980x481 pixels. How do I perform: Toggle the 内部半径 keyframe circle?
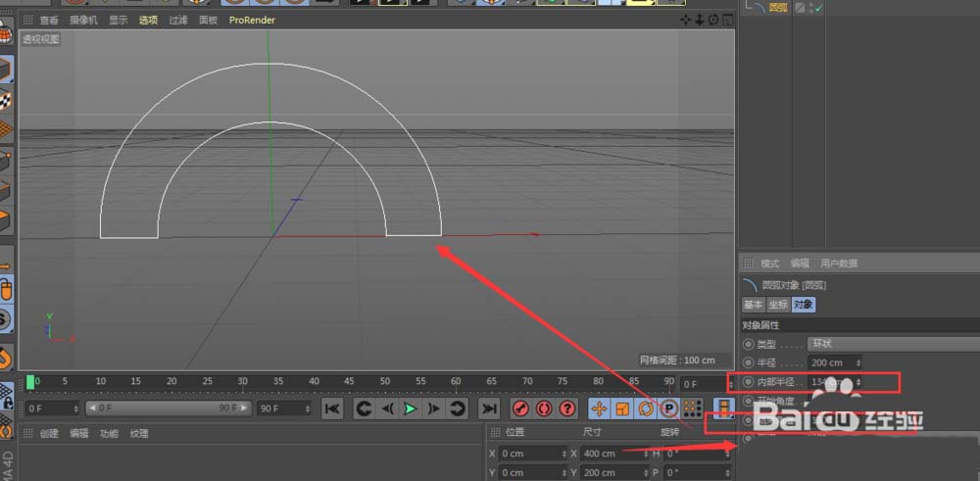pyautogui.click(x=749, y=381)
